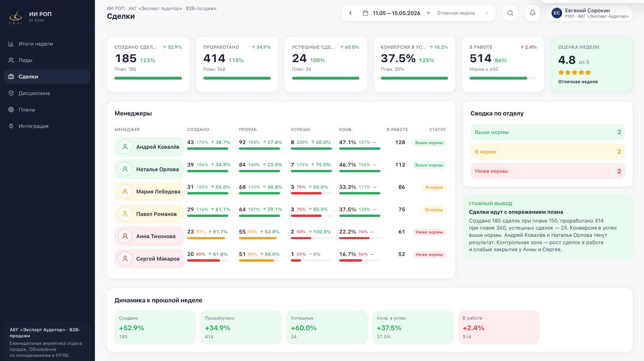Open Сергей Макаров manager row

(x=281, y=259)
